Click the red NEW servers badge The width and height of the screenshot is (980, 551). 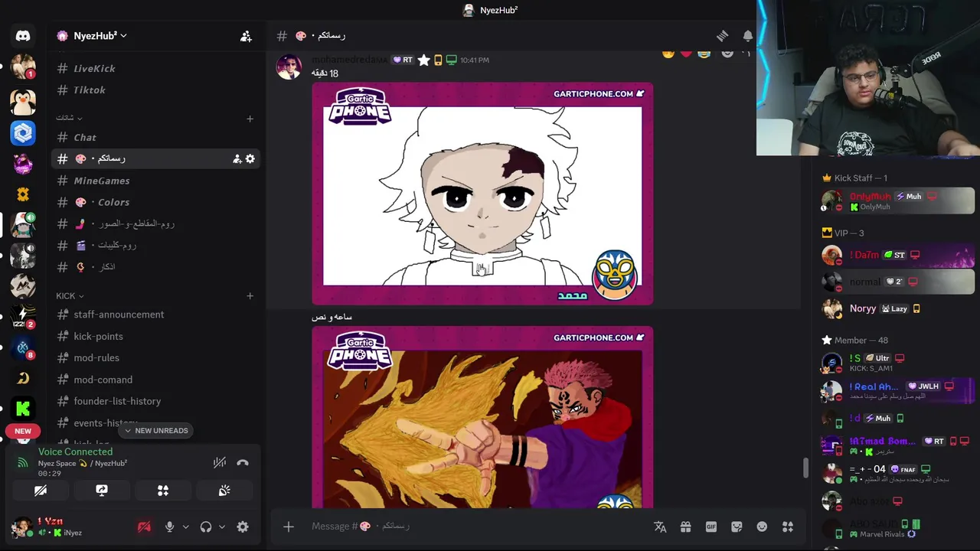click(23, 431)
